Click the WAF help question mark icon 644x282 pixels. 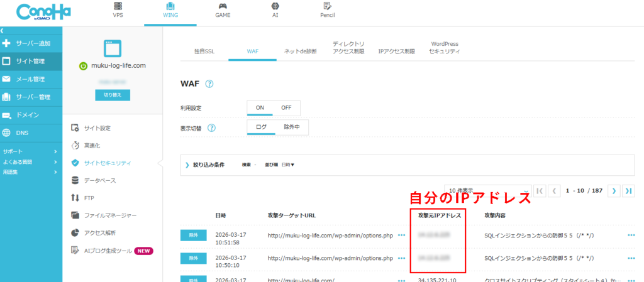(x=209, y=84)
